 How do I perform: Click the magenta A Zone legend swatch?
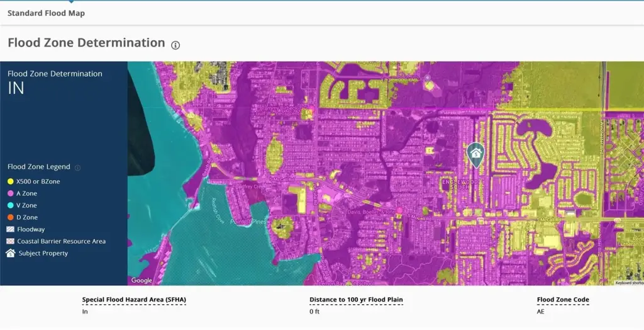pyautogui.click(x=11, y=193)
